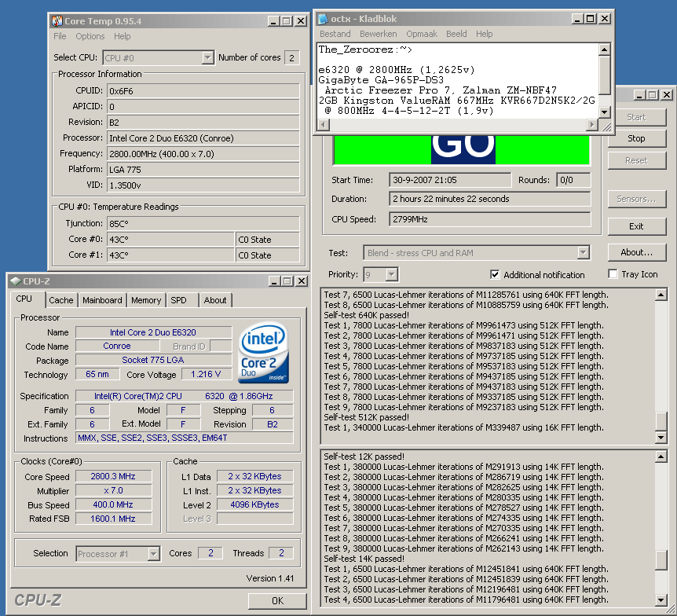Click the log line "Self-test 512K passed!"
The image size is (677, 616).
(366, 417)
